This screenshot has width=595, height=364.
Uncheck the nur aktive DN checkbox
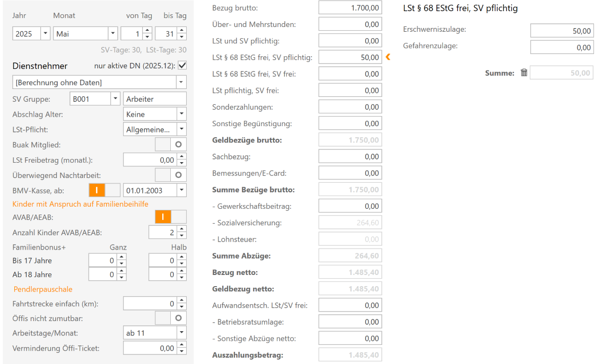182,66
